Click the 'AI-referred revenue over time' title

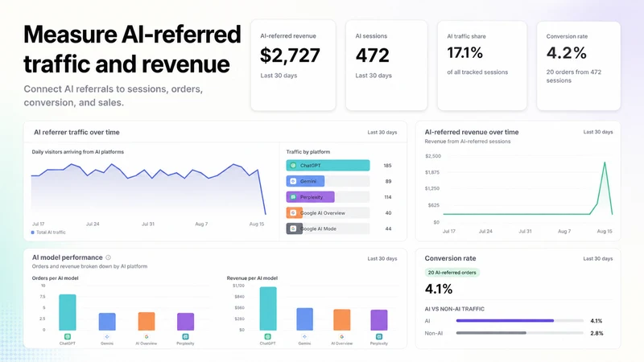(472, 132)
